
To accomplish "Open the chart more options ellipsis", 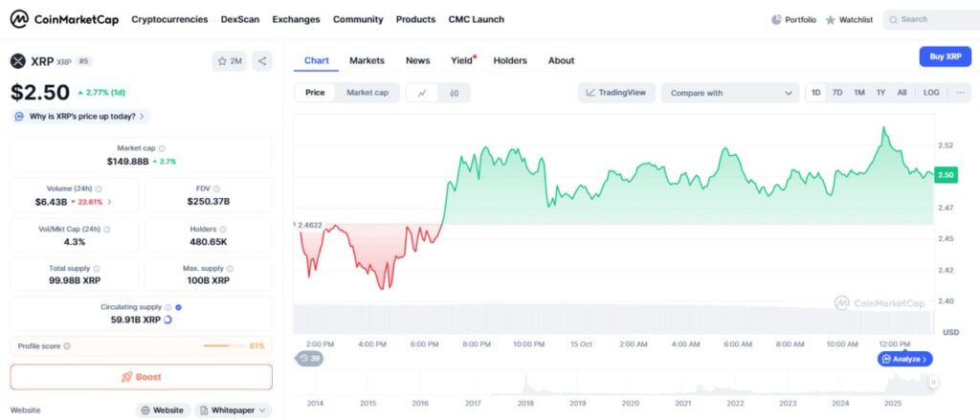I will 961,93.
